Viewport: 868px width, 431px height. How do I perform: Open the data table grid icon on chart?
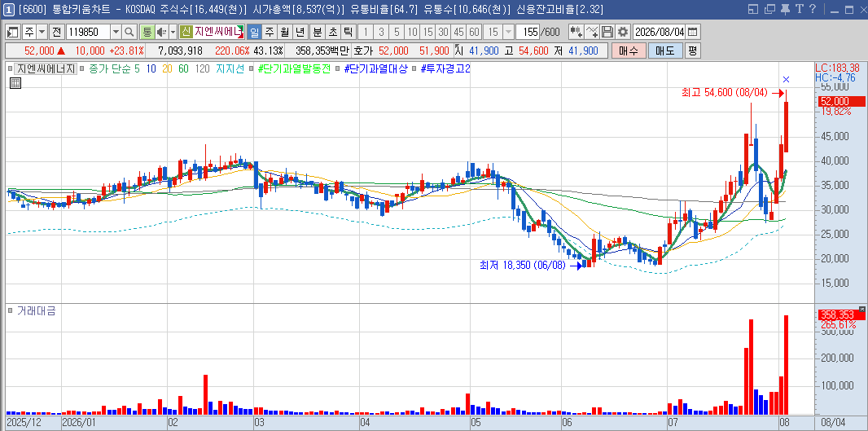click(15, 84)
